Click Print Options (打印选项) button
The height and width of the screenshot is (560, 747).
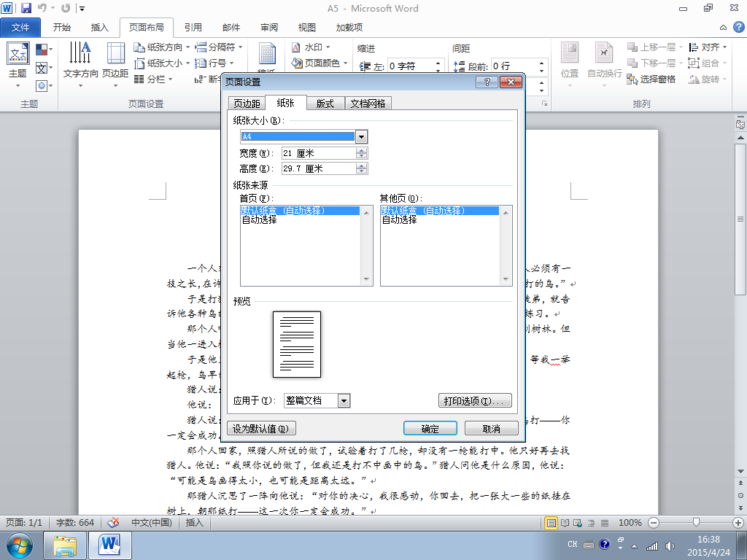point(474,400)
